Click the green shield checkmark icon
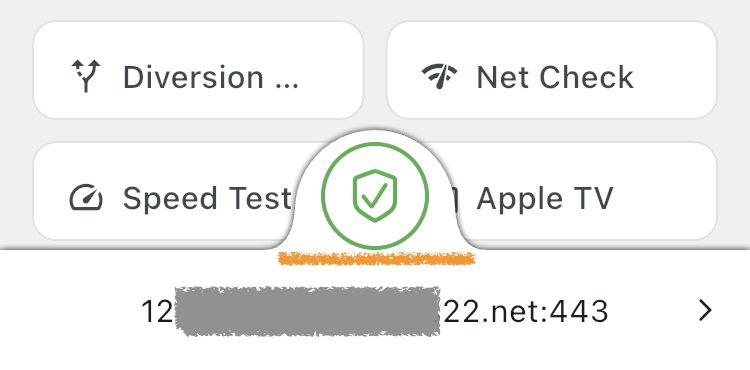Viewport: 750px width, 370px height. pyautogui.click(x=375, y=196)
